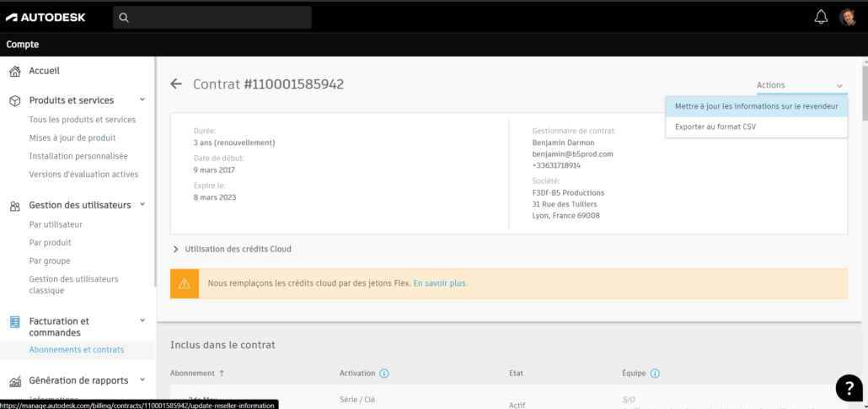Click the info icon next to Équipe

click(x=655, y=374)
